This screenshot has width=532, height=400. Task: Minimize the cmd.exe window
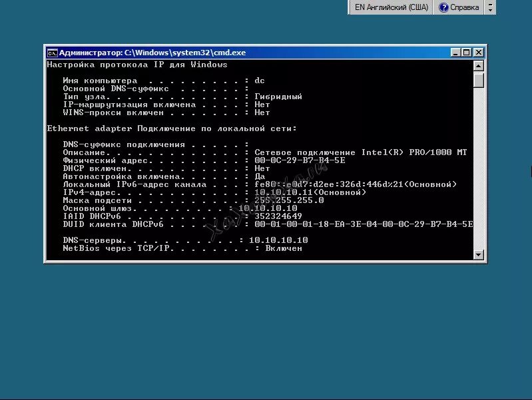click(x=455, y=53)
